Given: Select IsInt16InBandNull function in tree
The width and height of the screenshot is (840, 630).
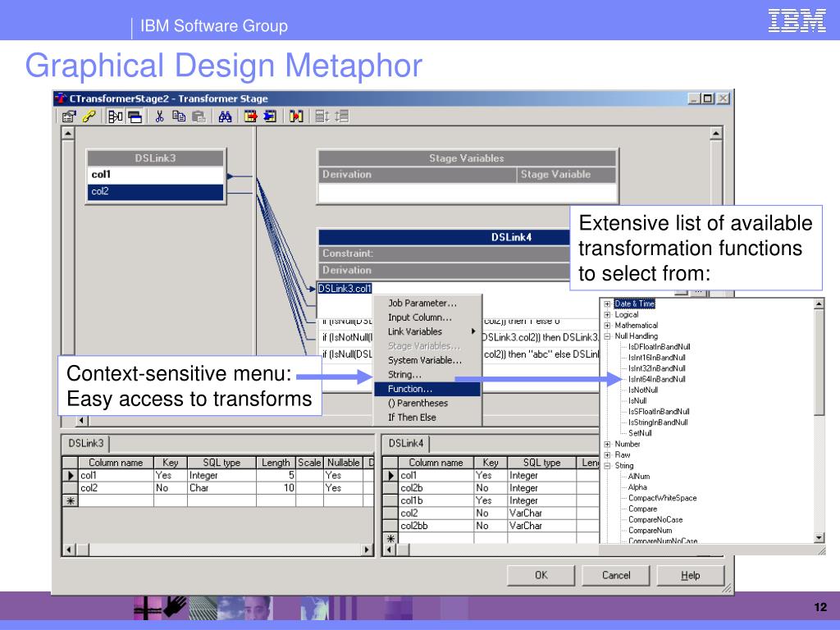Looking at the screenshot, I should point(657,358).
